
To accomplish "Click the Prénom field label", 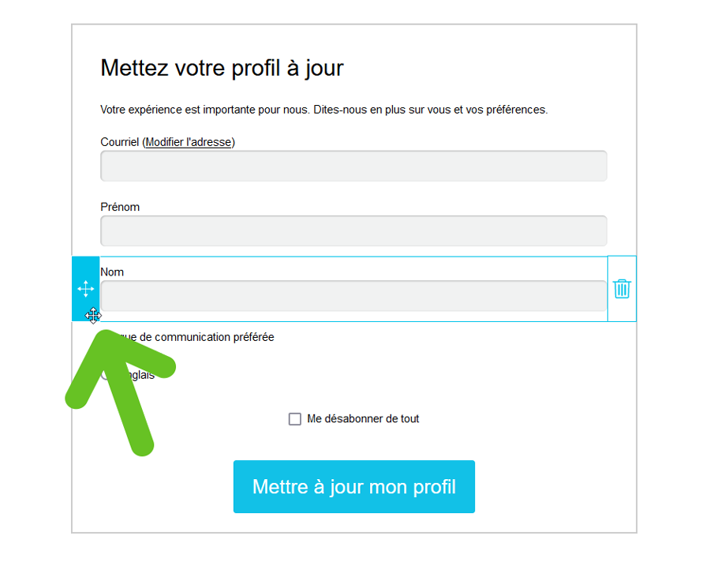I will [x=120, y=207].
